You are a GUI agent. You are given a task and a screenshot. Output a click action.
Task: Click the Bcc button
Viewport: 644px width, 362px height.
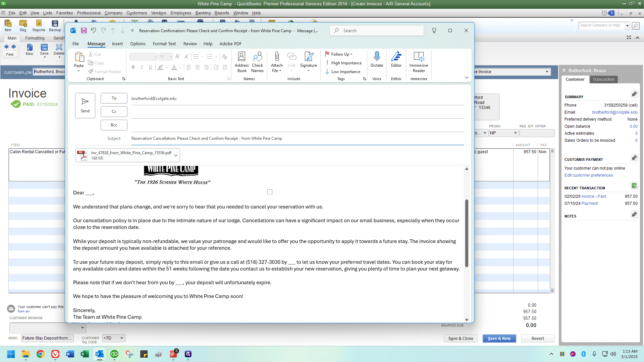click(114, 125)
